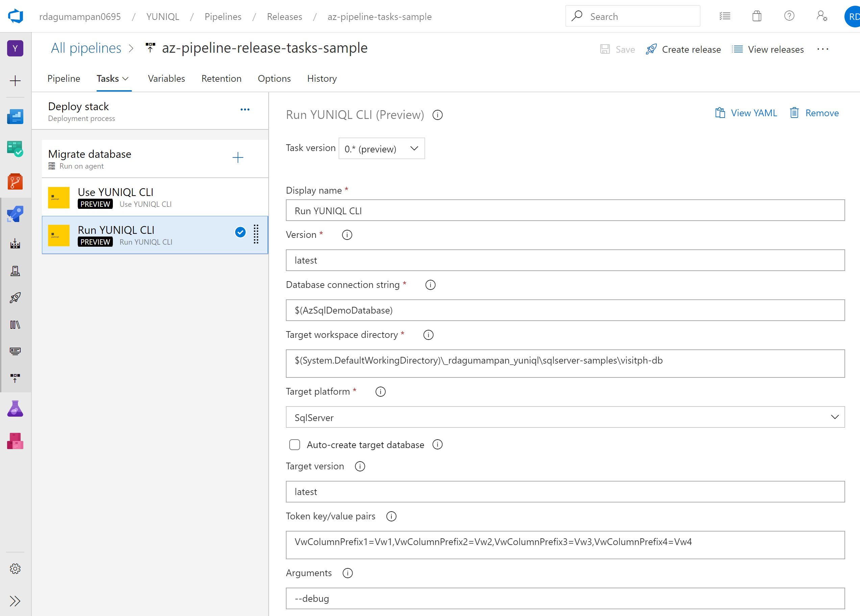Open the Tasks tab dropdown chevron
The width and height of the screenshot is (860, 616).
[125, 79]
